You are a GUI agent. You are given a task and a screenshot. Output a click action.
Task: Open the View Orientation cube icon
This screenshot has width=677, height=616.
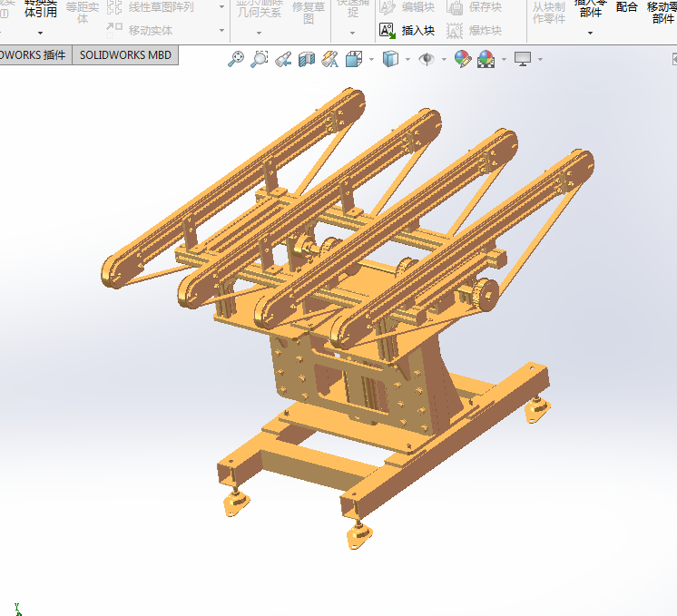[x=354, y=59]
